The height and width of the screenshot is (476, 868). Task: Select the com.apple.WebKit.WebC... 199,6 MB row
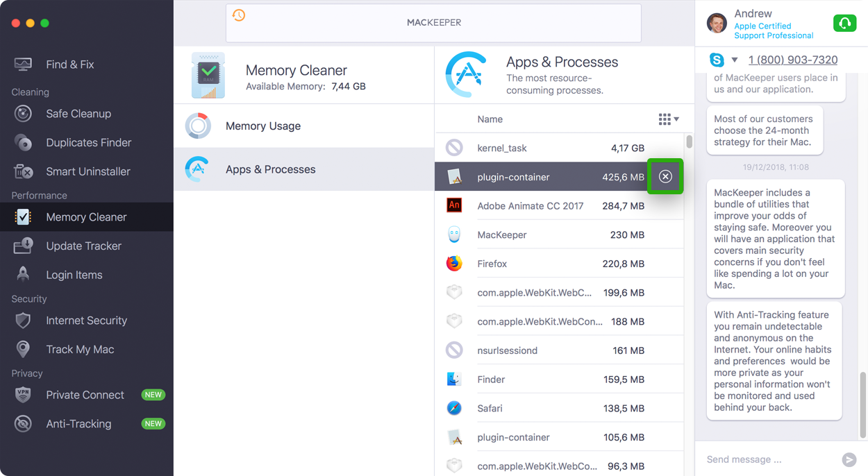pos(559,293)
